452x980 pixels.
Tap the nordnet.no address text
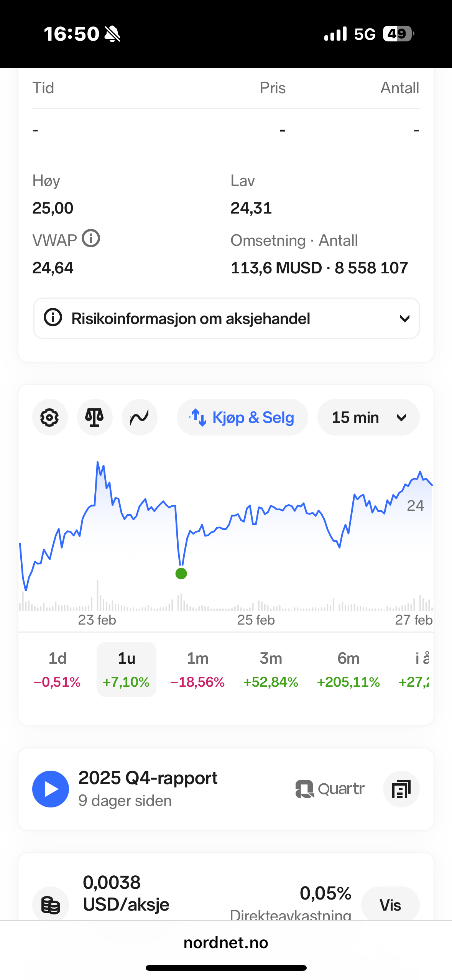coord(226,943)
